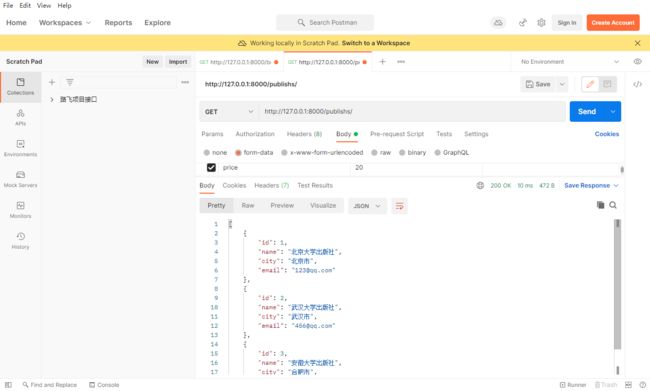Copy the response body with the copy icon
The height and width of the screenshot is (391, 650).
[600, 205]
